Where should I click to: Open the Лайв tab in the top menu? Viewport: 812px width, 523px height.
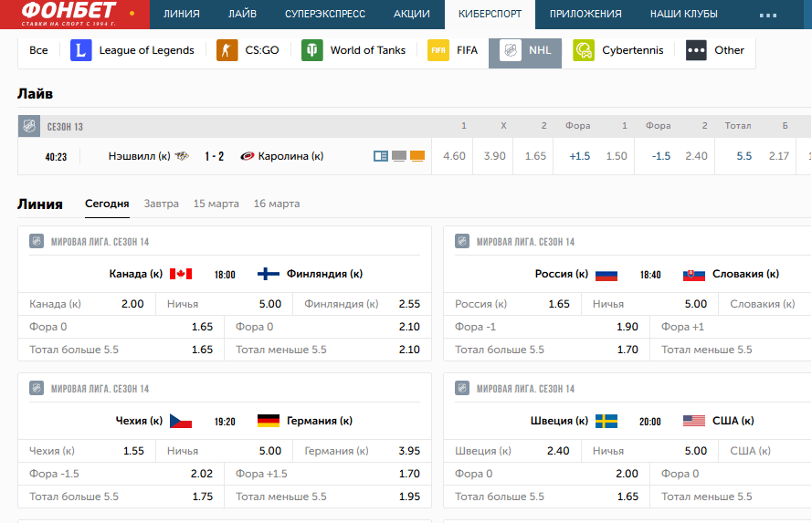[x=242, y=14]
